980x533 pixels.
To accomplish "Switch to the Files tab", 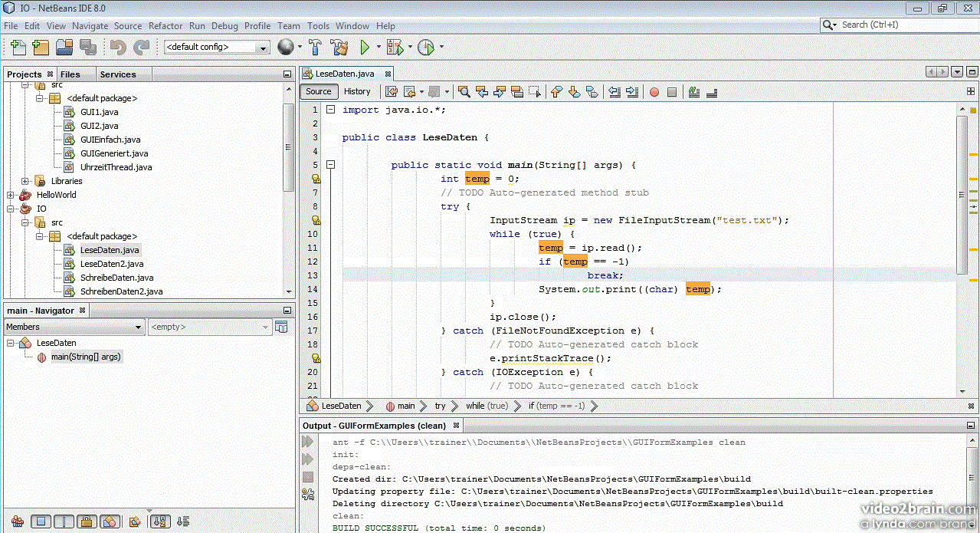I will coord(70,74).
